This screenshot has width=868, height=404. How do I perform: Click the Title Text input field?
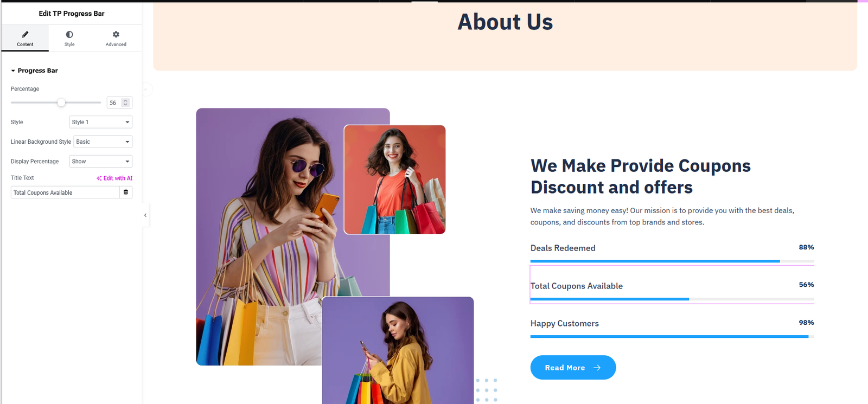click(x=65, y=193)
